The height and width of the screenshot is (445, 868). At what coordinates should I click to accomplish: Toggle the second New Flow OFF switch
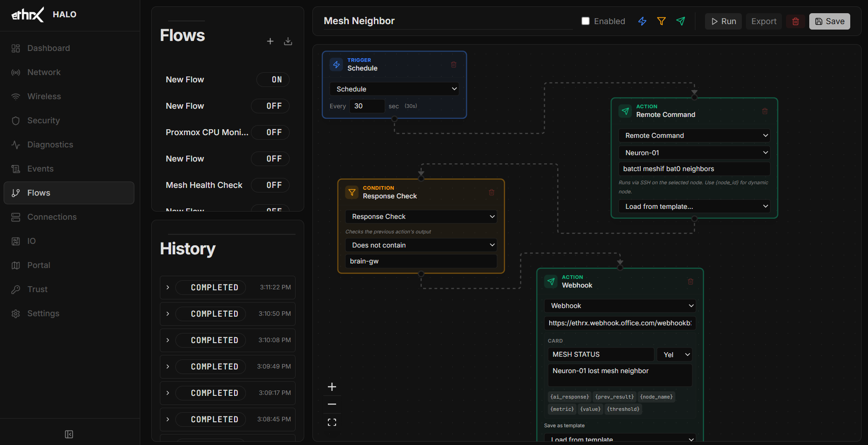coord(271,106)
